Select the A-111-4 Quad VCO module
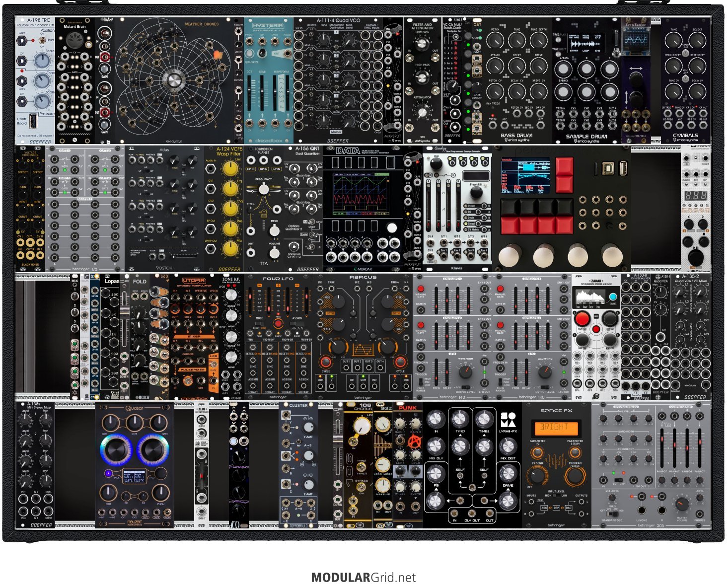The image size is (728, 588). [x=348, y=80]
